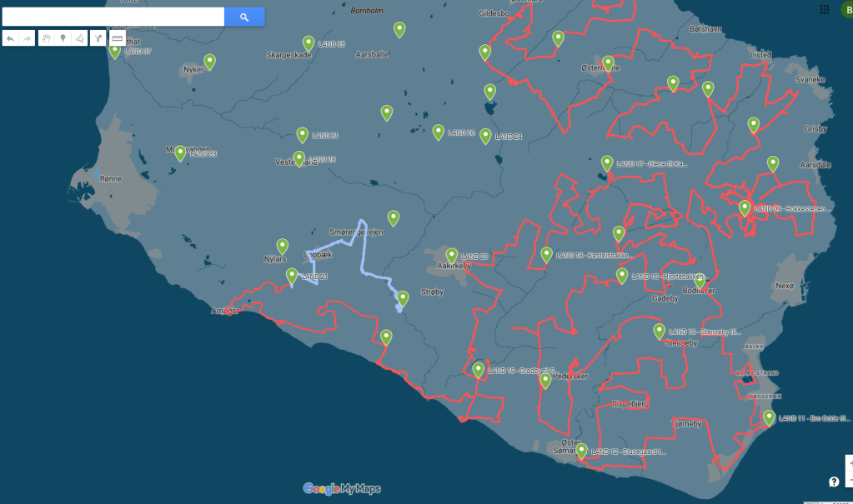This screenshot has width=853, height=504.
Task: Open the account profile avatar
Action: coord(846,9)
